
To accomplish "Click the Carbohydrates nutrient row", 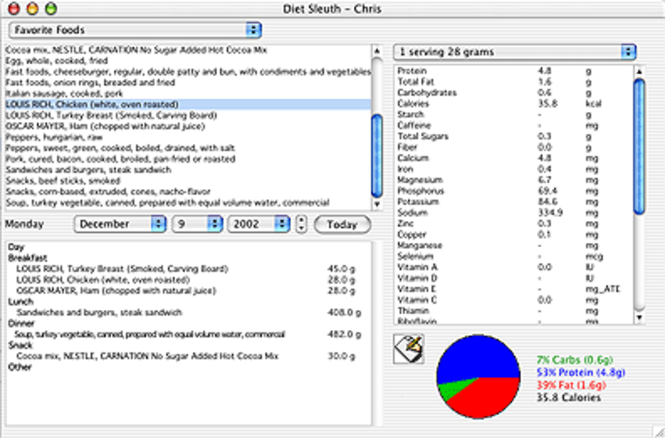I will 514,93.
